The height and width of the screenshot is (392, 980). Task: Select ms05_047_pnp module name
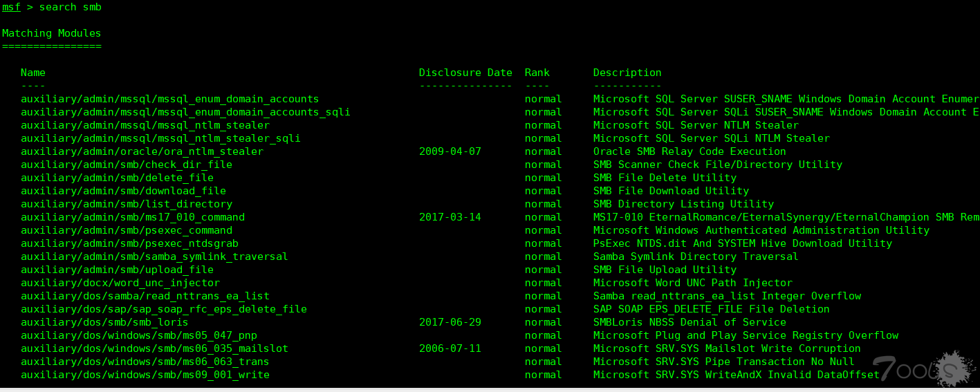(139, 335)
